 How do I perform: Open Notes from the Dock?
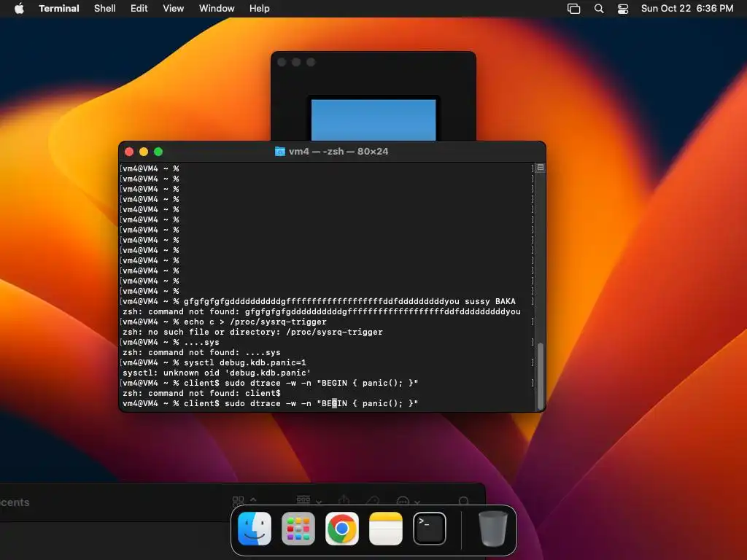(x=386, y=529)
